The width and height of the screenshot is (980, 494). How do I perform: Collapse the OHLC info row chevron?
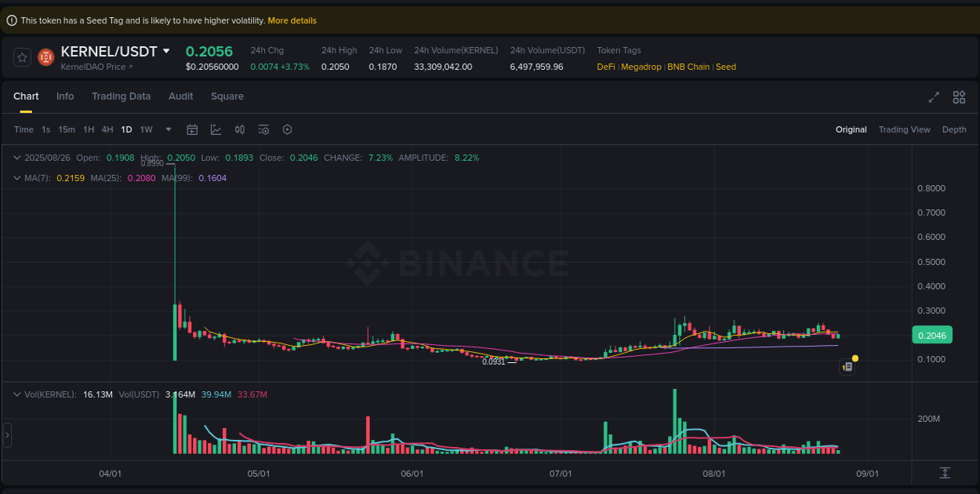17,158
